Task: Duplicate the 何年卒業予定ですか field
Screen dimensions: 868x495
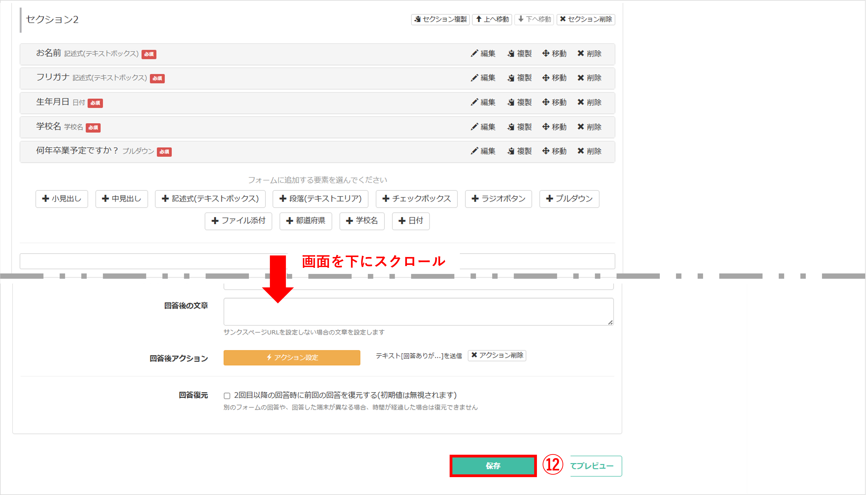Action: click(519, 151)
